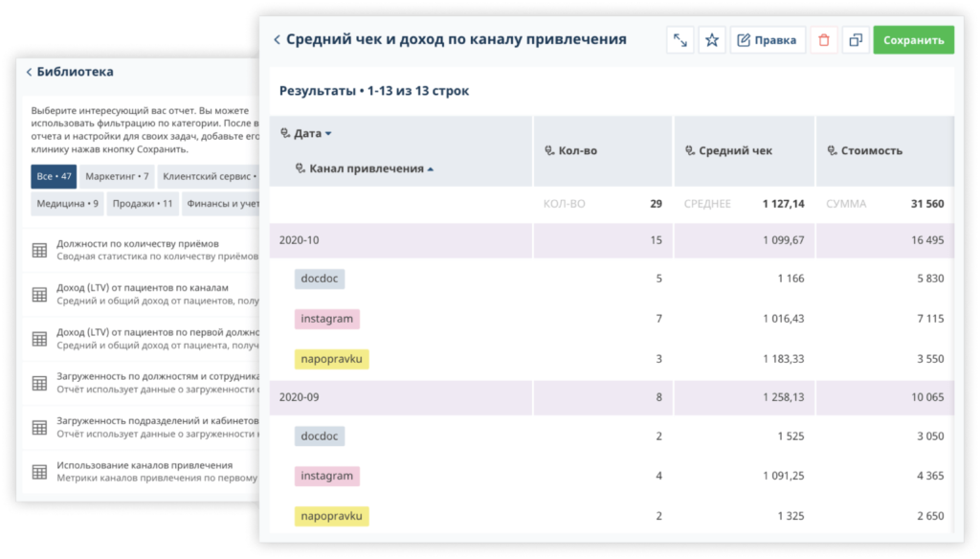Filter library by Маркетинг • 7
This screenshot has width=980, height=559.
[117, 177]
